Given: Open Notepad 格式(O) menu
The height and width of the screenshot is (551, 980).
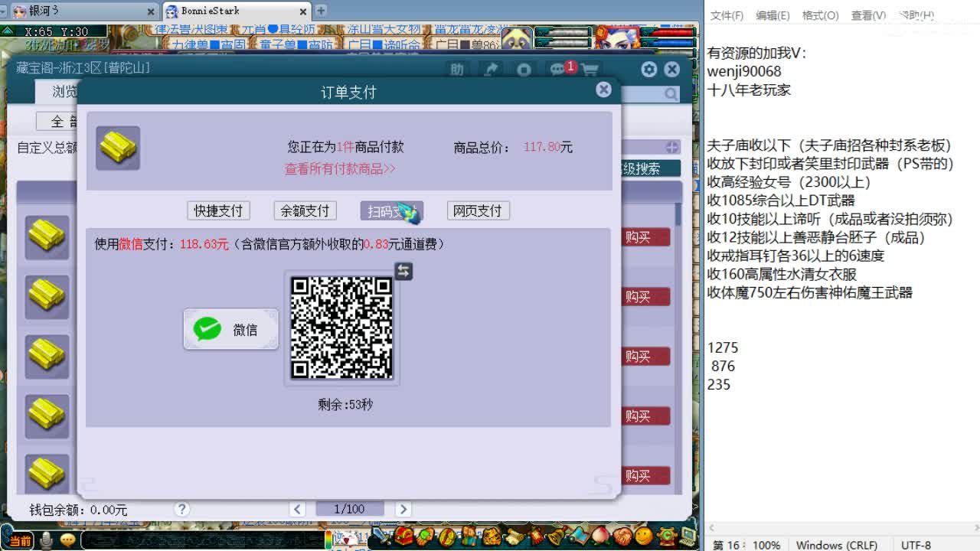Looking at the screenshot, I should [x=820, y=15].
